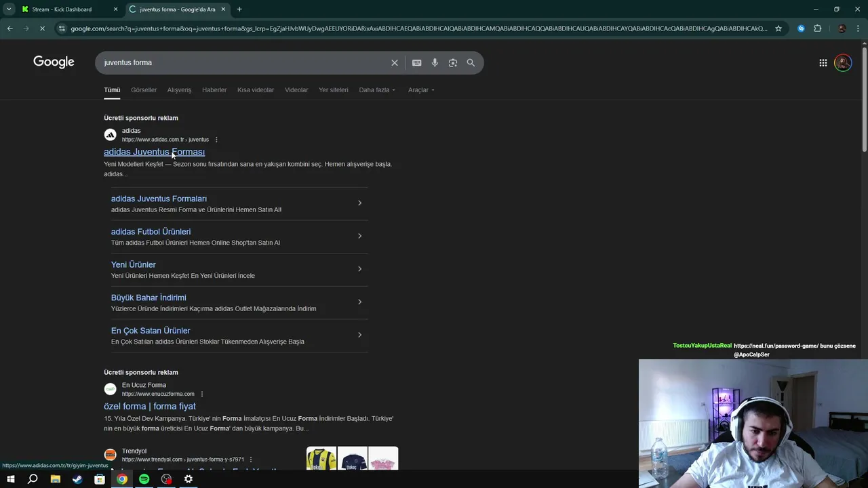
Task: Click the Chrome address bar URL
Action: (x=419, y=28)
